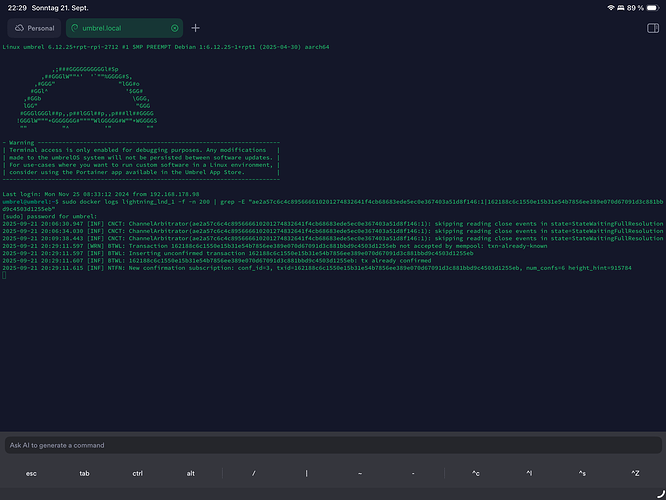This screenshot has width=666, height=500.
Task: Open a new tab with the plus icon
Action: [196, 28]
